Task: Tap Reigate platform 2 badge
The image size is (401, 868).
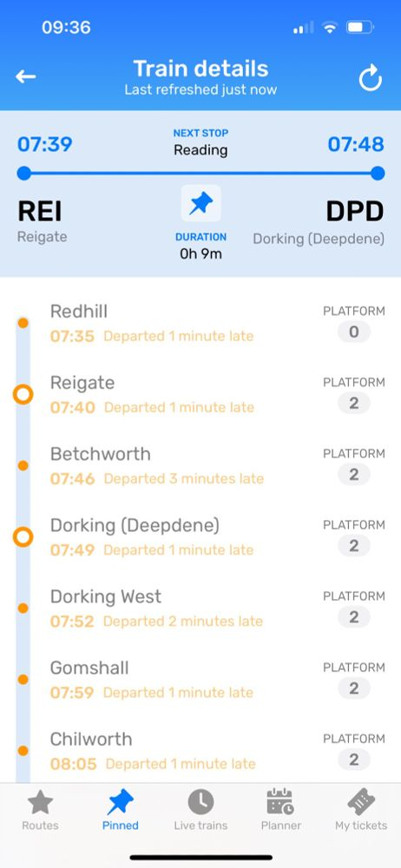Action: click(x=354, y=404)
